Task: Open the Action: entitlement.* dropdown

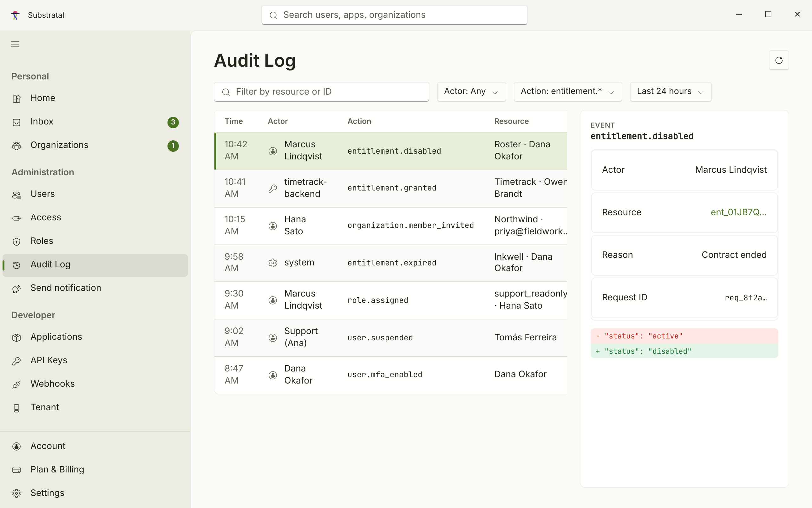Action: pos(568,91)
